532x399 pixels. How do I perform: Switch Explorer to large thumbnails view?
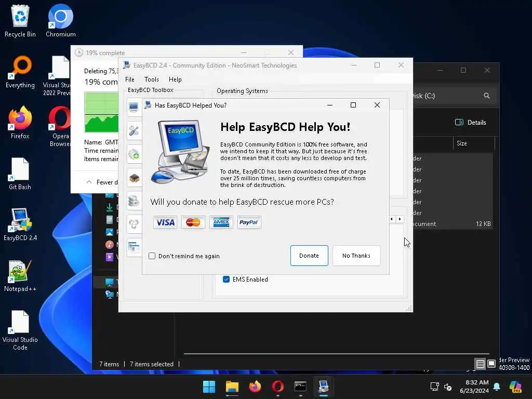[491, 364]
